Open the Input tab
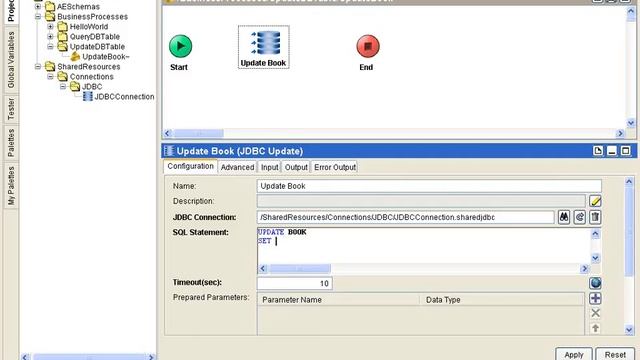 click(x=270, y=167)
